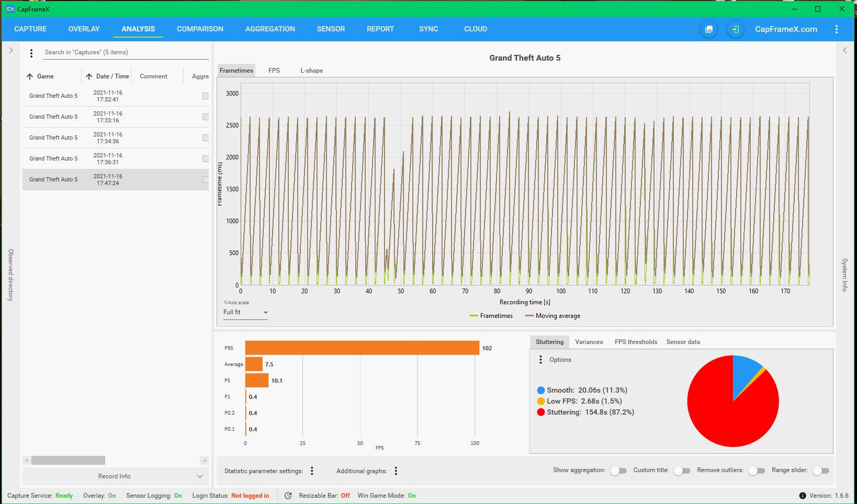Image resolution: width=857 pixels, height=504 pixels.
Task: Tick the checkbox for the 17:33:16 capture
Action: coord(206,117)
